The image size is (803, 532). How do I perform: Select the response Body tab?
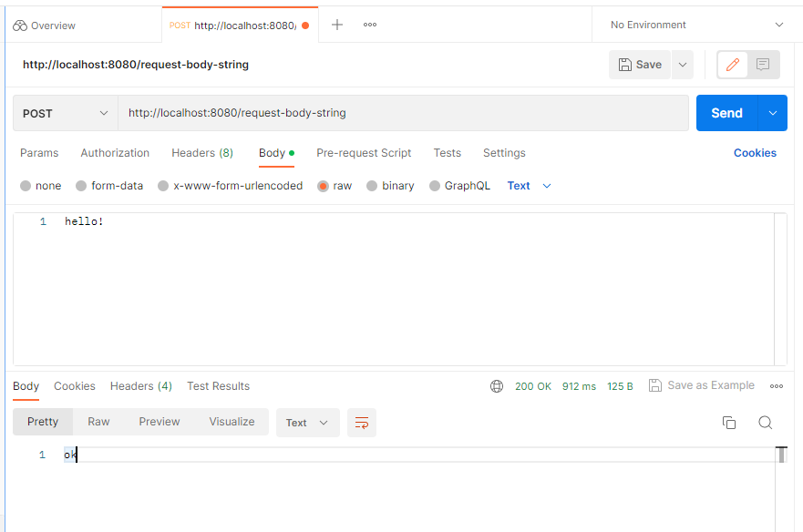click(x=26, y=386)
